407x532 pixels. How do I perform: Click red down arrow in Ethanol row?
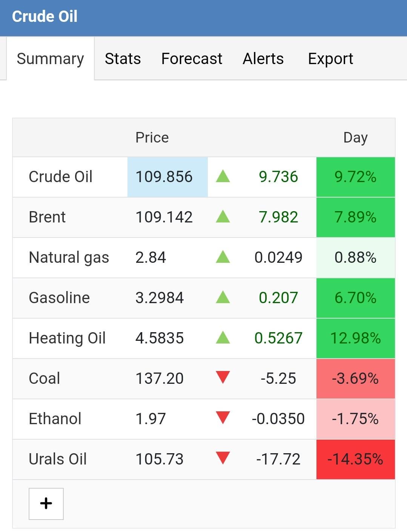click(x=223, y=418)
